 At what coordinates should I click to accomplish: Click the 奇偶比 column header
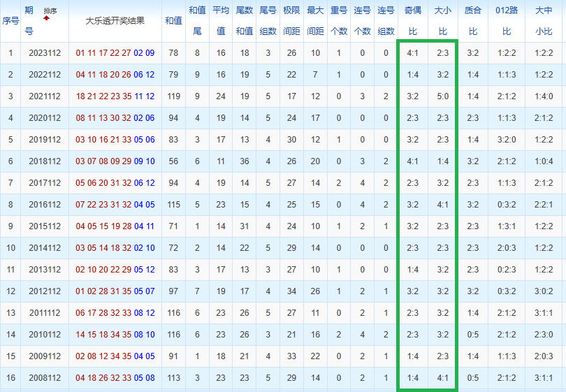[412, 21]
